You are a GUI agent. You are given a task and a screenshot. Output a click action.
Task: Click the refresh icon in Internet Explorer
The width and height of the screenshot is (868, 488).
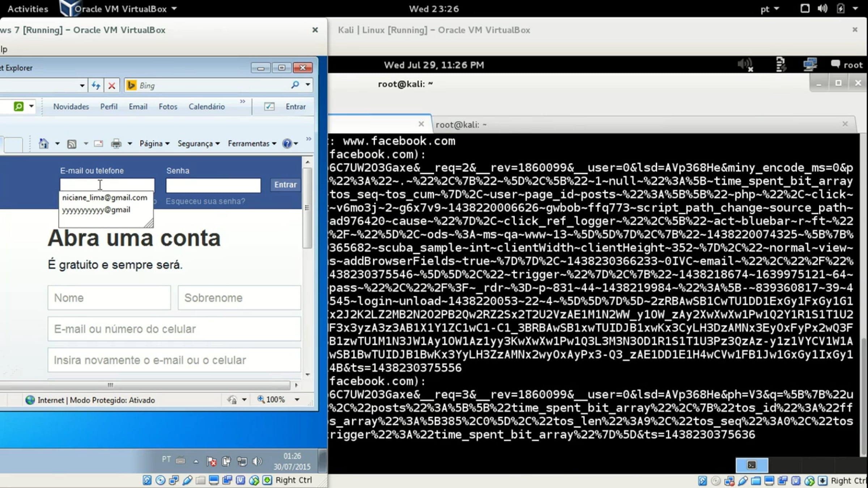(x=96, y=86)
